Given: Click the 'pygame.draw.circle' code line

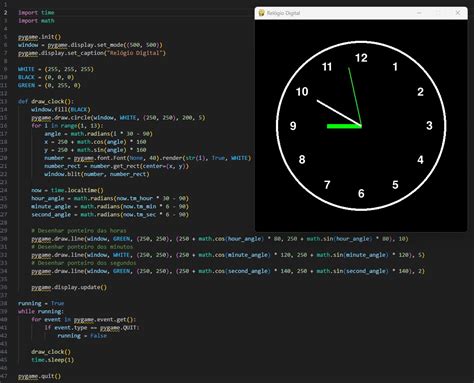Looking at the screenshot, I should [x=118, y=118].
